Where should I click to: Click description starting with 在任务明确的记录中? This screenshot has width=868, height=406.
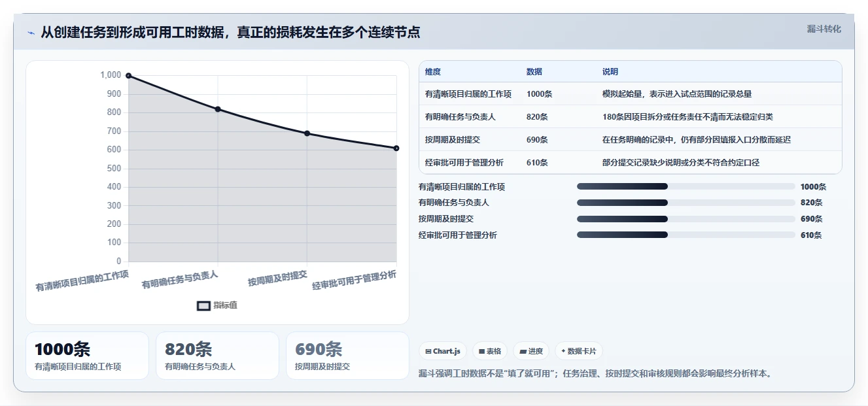point(697,140)
